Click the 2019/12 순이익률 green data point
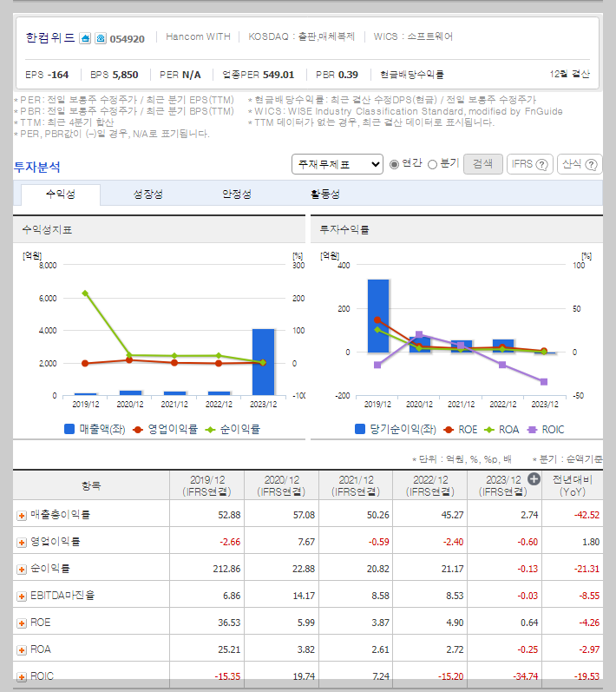 click(x=85, y=293)
